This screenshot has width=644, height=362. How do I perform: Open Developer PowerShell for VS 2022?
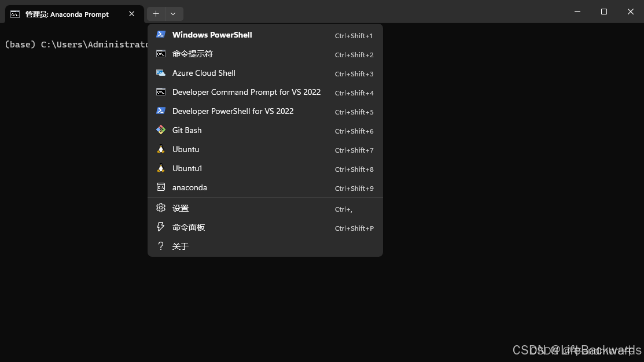point(265,111)
